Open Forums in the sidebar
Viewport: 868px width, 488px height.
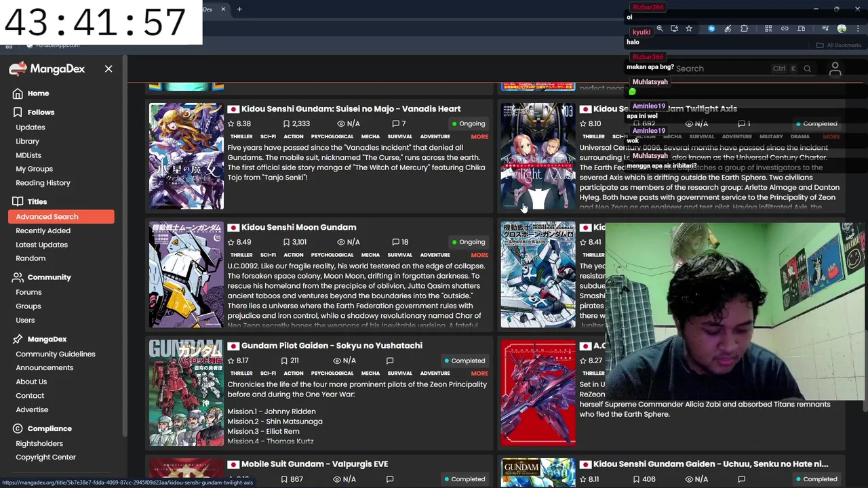point(28,292)
